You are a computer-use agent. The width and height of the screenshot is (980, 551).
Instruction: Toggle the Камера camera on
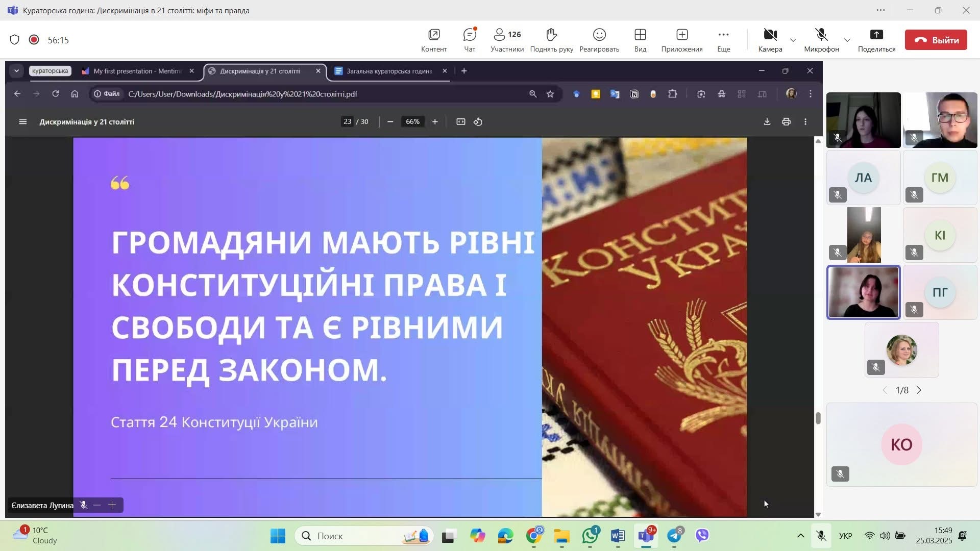pyautogui.click(x=770, y=40)
